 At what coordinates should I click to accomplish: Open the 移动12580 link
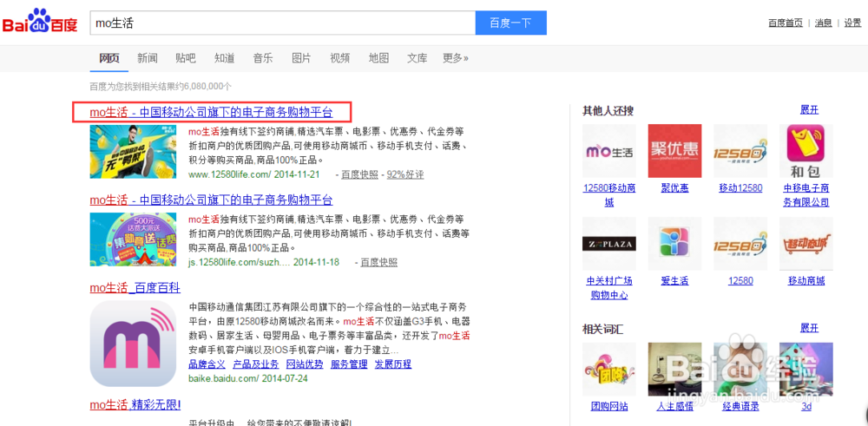click(740, 188)
